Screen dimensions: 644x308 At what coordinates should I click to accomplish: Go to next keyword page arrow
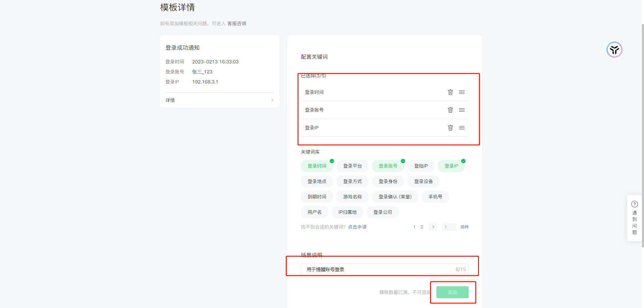click(x=433, y=227)
